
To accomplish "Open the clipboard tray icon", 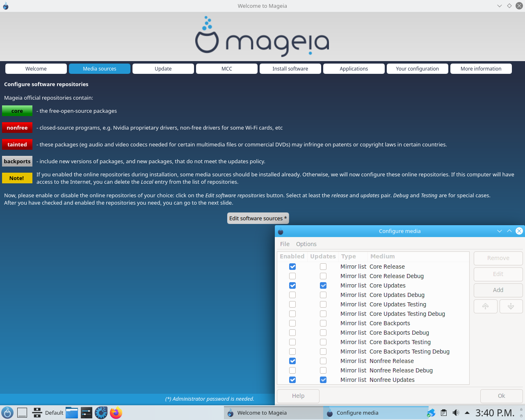I will (444, 413).
